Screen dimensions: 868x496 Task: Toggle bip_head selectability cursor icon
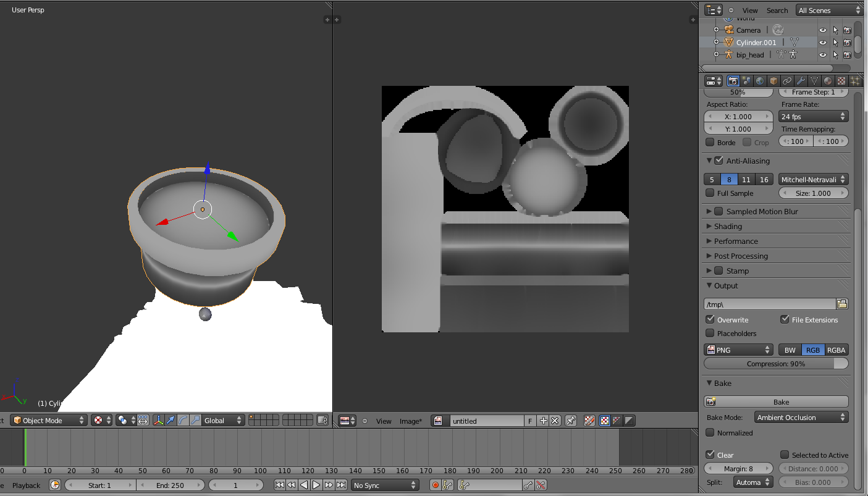pyautogui.click(x=835, y=54)
